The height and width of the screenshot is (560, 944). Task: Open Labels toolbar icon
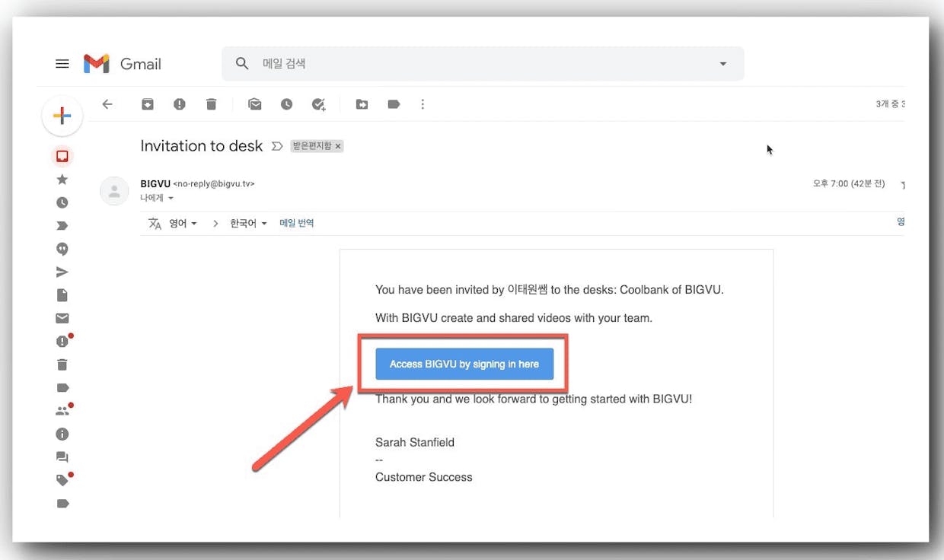click(394, 104)
